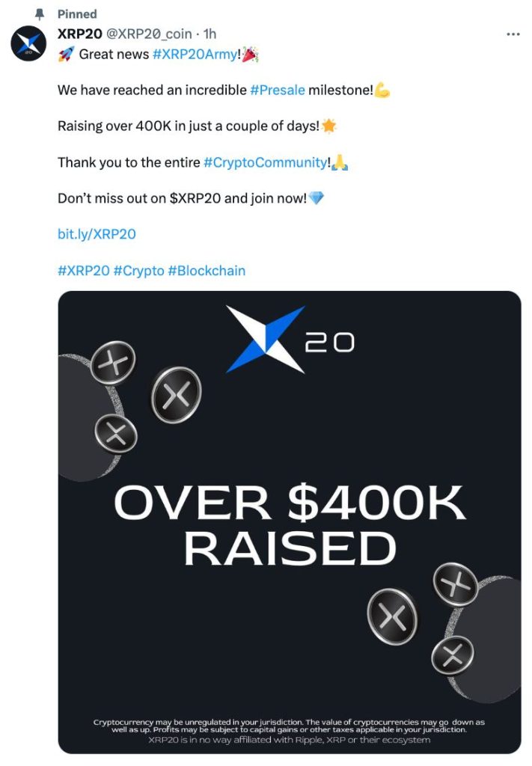
Task: Click the star emoji after 'days!'
Action: point(329,126)
